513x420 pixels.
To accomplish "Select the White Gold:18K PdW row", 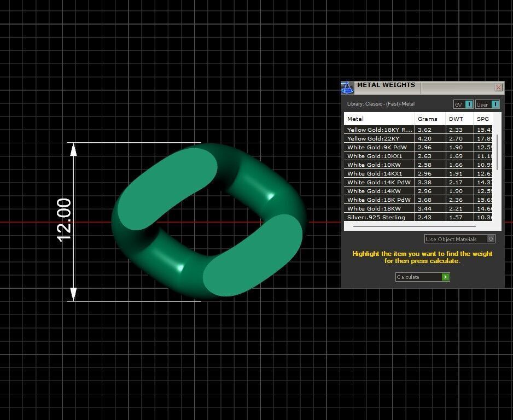I will pyautogui.click(x=418, y=200).
